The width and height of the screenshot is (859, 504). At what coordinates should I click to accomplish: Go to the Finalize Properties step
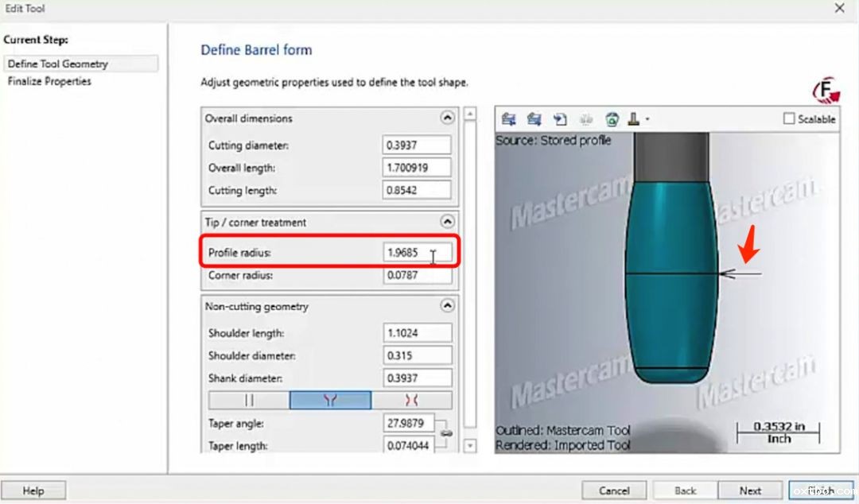point(49,81)
